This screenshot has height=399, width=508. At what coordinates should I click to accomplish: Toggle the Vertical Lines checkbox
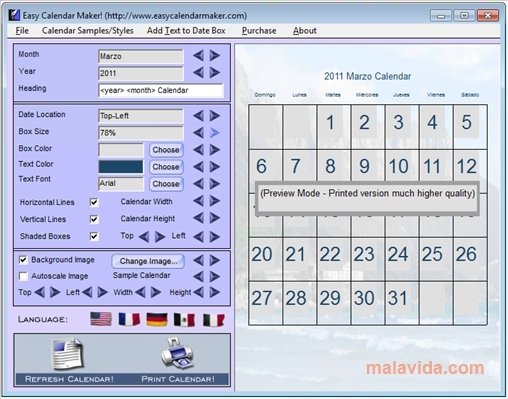click(94, 219)
